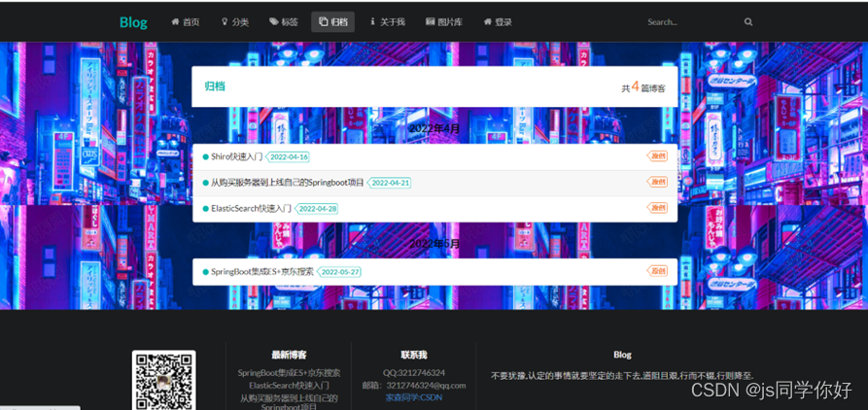The width and height of the screenshot is (868, 410).
Task: Click the lightbulb icon beside 分类
Action: pyautogui.click(x=225, y=22)
